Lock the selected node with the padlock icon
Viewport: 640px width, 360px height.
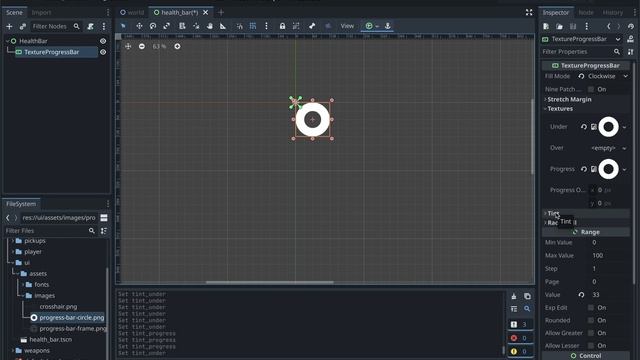tap(282, 26)
